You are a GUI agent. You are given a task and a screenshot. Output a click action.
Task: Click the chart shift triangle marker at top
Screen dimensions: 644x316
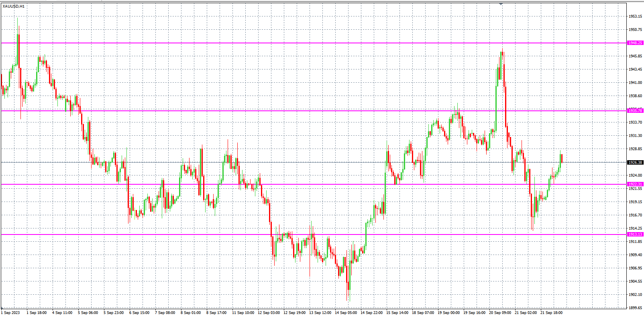point(501,4)
